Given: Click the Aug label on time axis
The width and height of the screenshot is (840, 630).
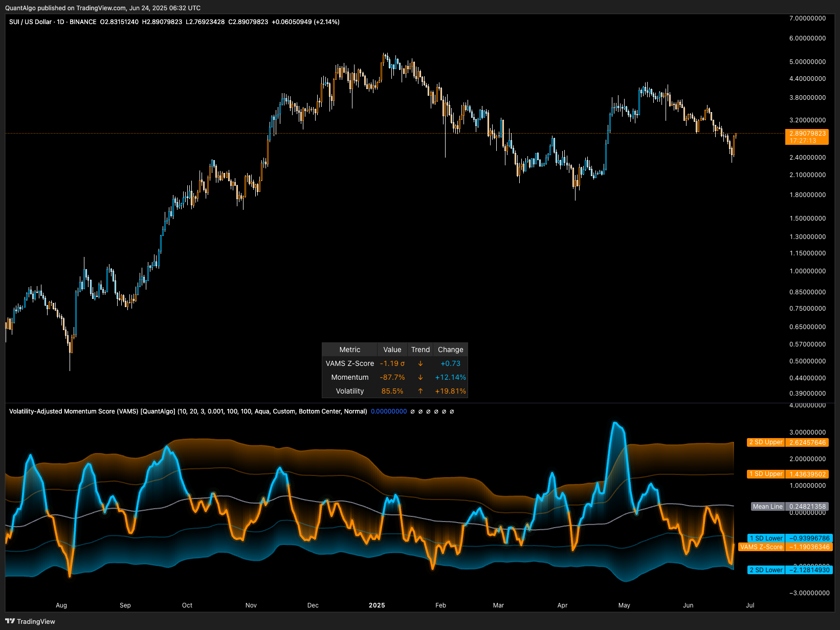Looking at the screenshot, I should pyautogui.click(x=61, y=605).
